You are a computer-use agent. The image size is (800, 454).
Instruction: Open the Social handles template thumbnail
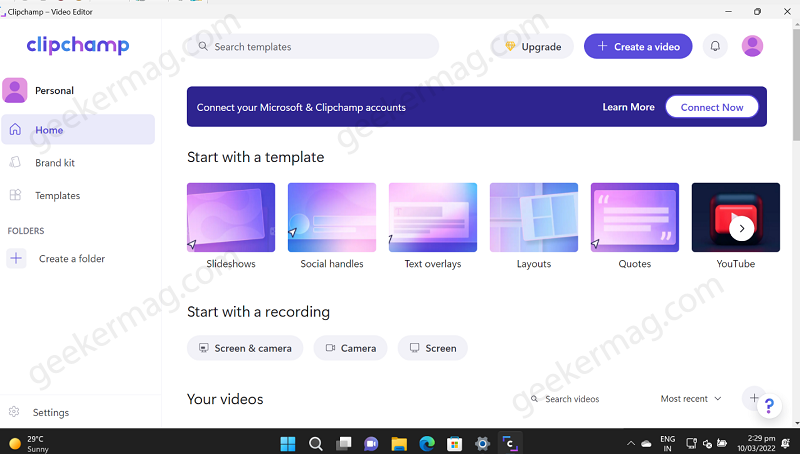click(x=332, y=217)
